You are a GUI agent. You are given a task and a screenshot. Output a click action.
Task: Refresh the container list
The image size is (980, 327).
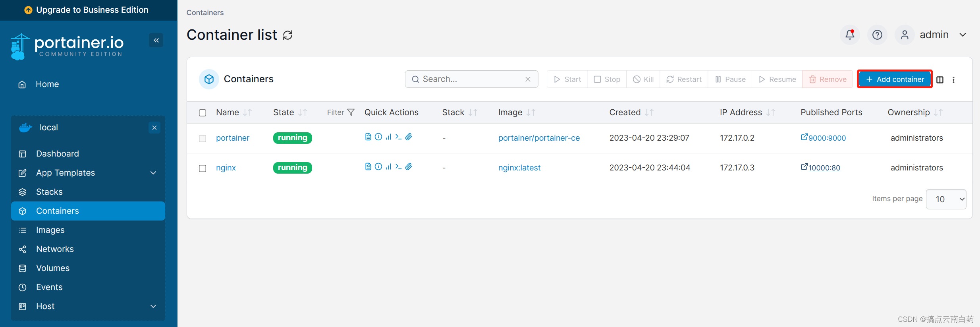[288, 35]
